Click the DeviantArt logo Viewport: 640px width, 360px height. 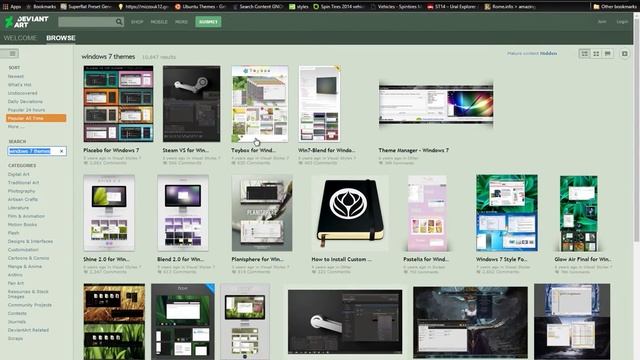point(27,22)
